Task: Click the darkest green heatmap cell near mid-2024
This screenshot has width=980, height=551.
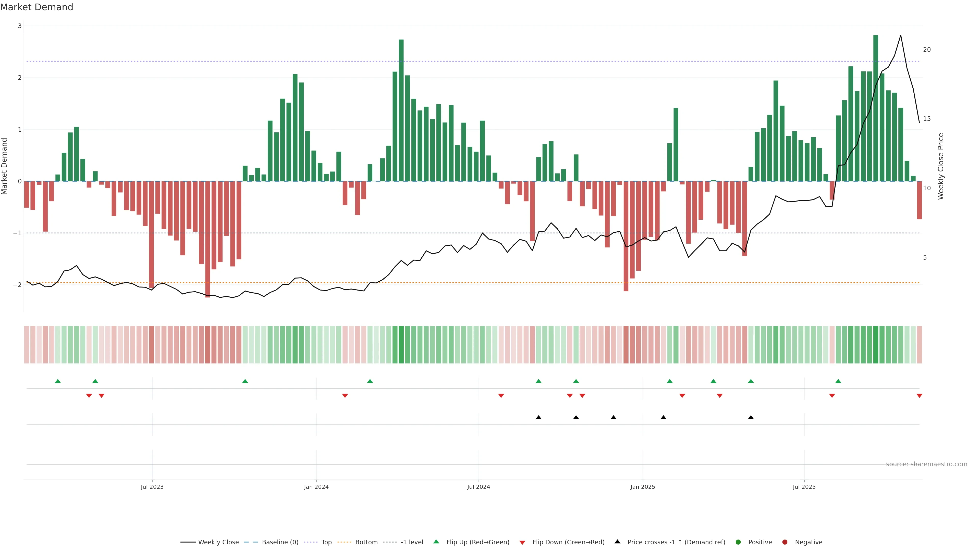Action: coord(401,345)
